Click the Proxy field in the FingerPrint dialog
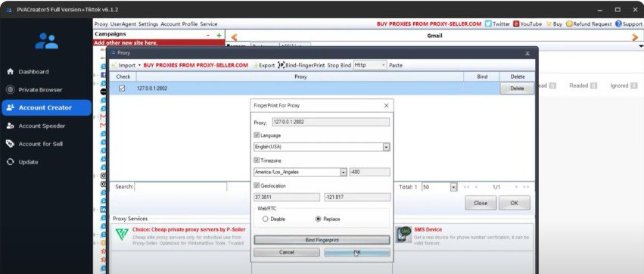This screenshot has height=274, width=644. tap(331, 122)
